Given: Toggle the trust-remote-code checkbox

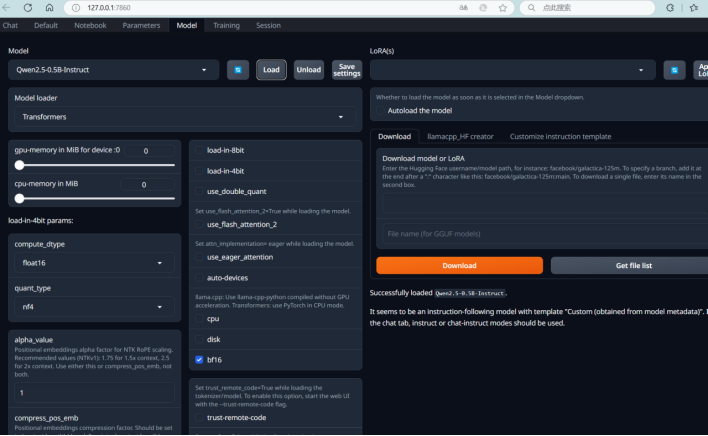Looking at the screenshot, I should click(x=199, y=417).
